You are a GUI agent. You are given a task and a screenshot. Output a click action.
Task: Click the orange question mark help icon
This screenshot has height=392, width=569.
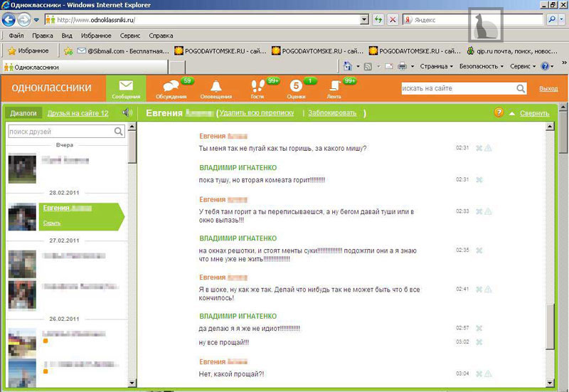[x=499, y=112]
